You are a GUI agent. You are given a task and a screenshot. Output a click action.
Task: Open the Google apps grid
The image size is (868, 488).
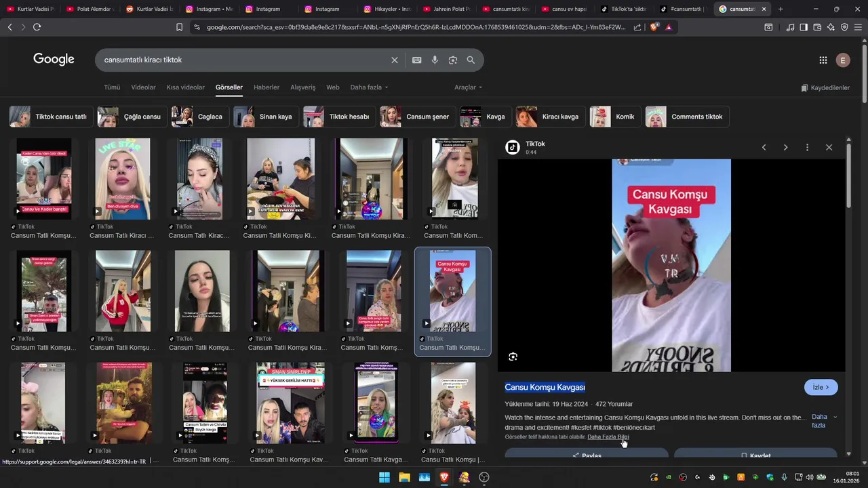[823, 60]
